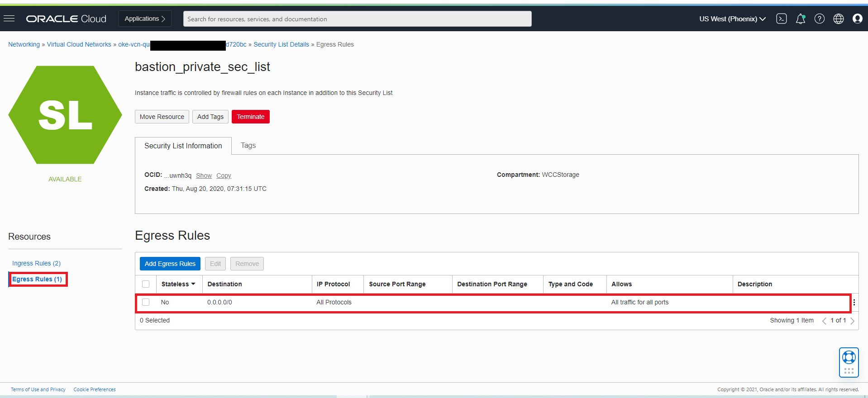Viewport: 868px width, 398px height.
Task: Focus the resources search field
Action: pyautogui.click(x=358, y=19)
